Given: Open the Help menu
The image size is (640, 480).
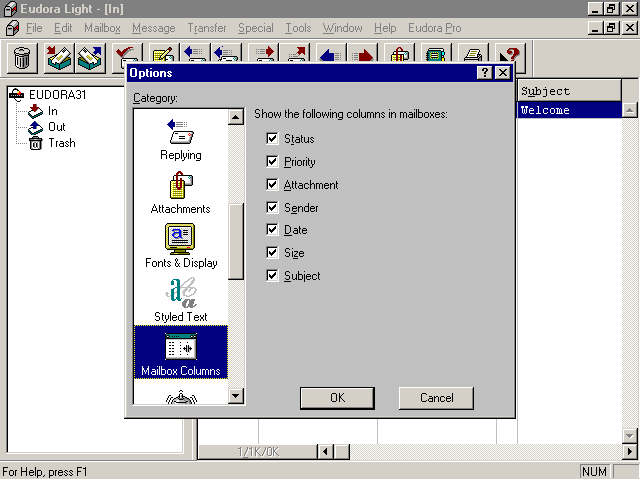Looking at the screenshot, I should click(x=385, y=28).
